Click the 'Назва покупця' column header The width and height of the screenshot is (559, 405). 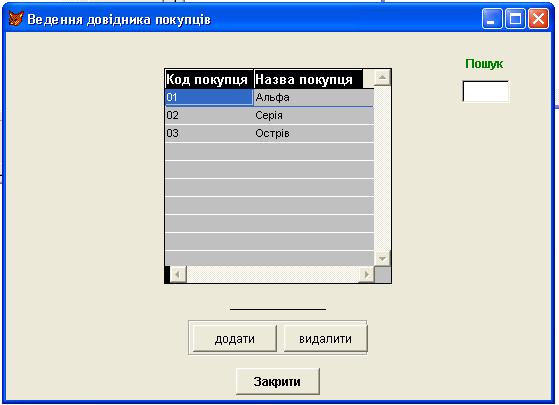[x=308, y=79]
